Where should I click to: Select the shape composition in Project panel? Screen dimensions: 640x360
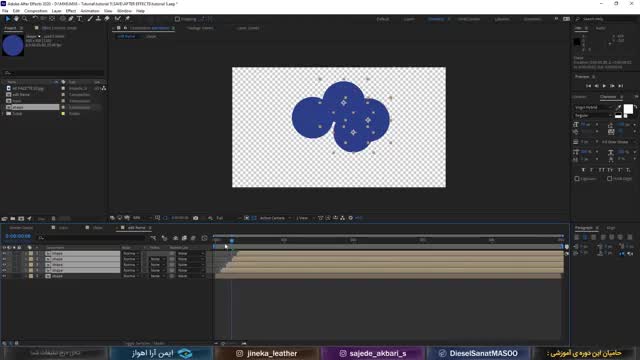click(x=31, y=107)
